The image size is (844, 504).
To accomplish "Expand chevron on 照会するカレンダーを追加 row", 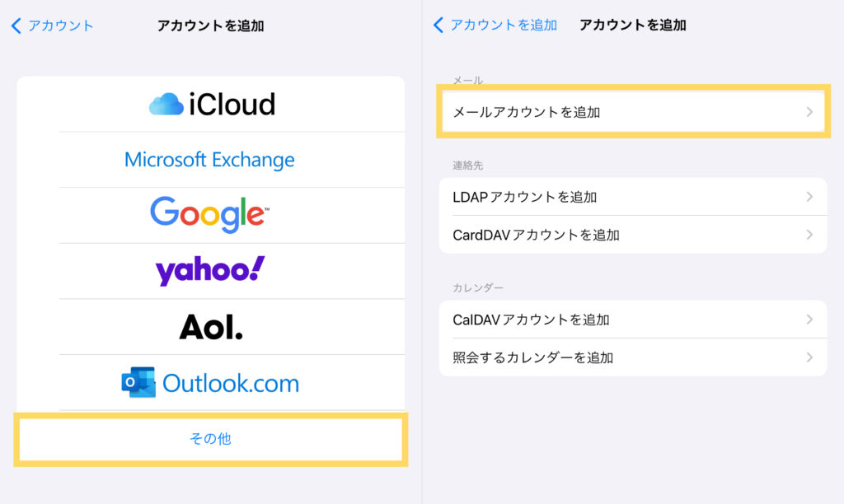I will tap(809, 357).
